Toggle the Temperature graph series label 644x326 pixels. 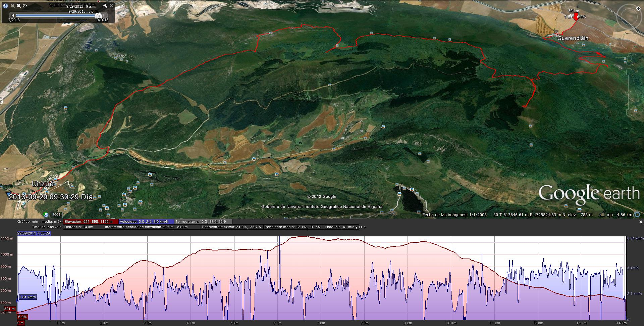[203, 222]
